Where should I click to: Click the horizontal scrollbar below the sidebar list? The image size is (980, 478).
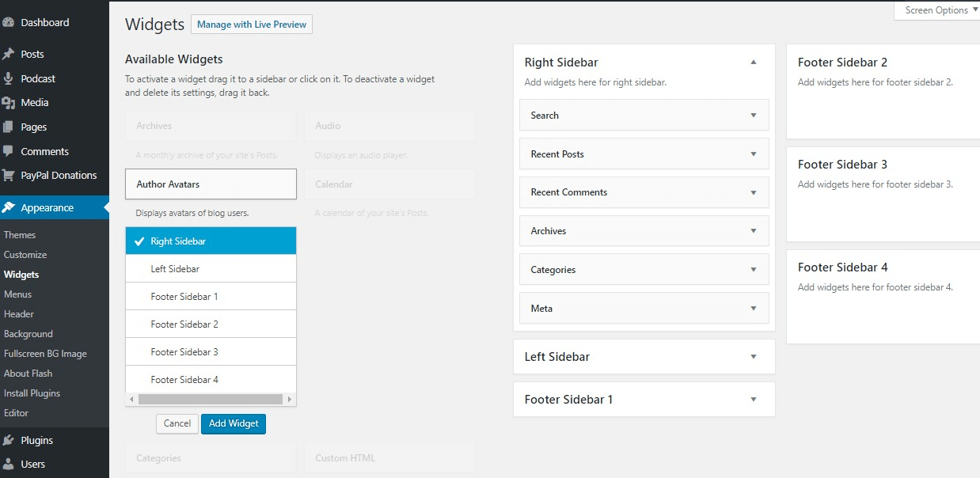pyautogui.click(x=210, y=398)
